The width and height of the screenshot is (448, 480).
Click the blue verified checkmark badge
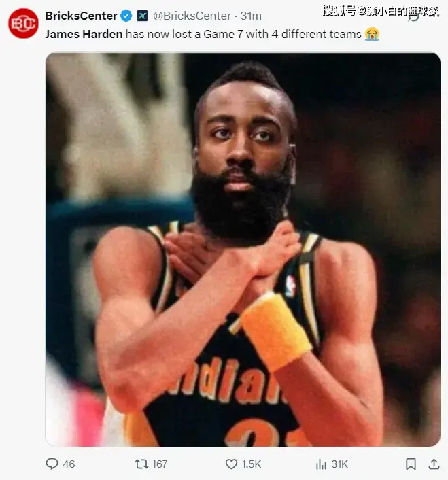click(126, 16)
